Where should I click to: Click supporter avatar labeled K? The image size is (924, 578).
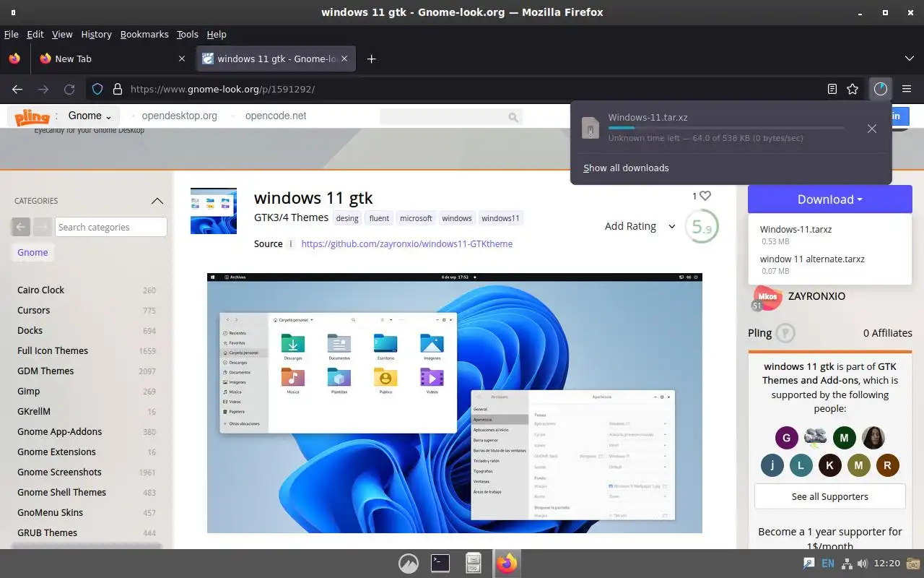tap(829, 465)
